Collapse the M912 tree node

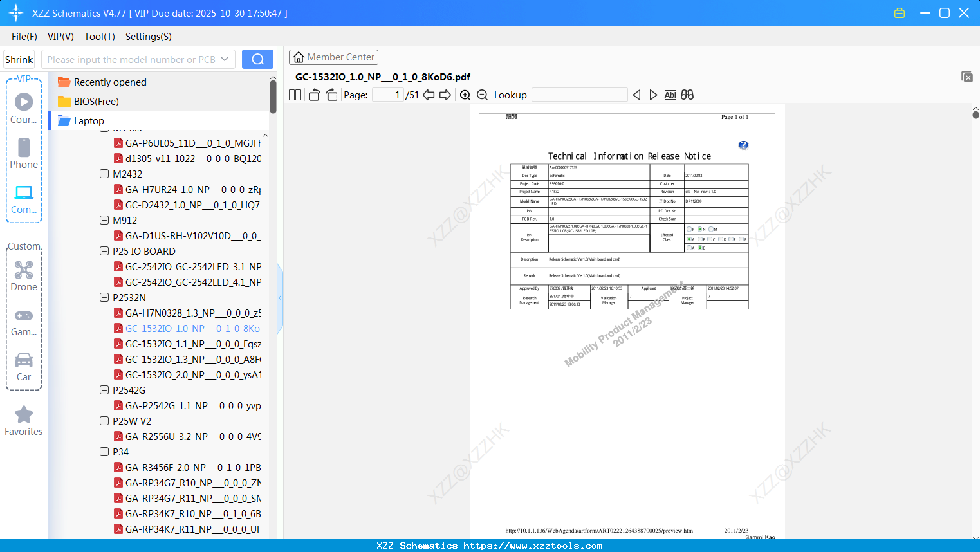pos(104,220)
